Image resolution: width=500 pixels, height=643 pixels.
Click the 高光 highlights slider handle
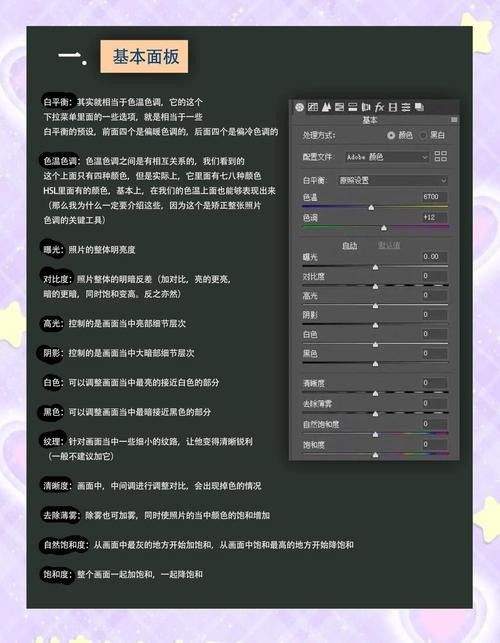(375, 306)
